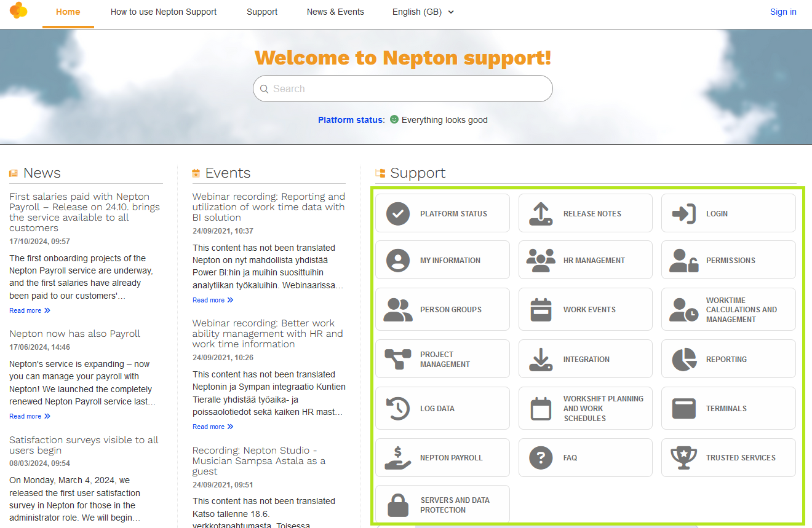Image resolution: width=812 pixels, height=528 pixels.
Task: Select the Login arrow icon
Action: tap(683, 214)
